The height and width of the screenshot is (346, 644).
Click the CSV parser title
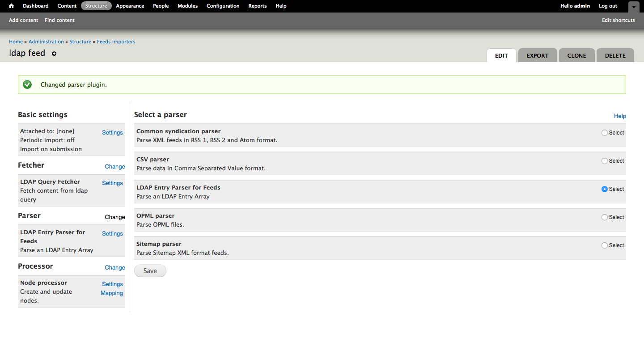click(153, 160)
